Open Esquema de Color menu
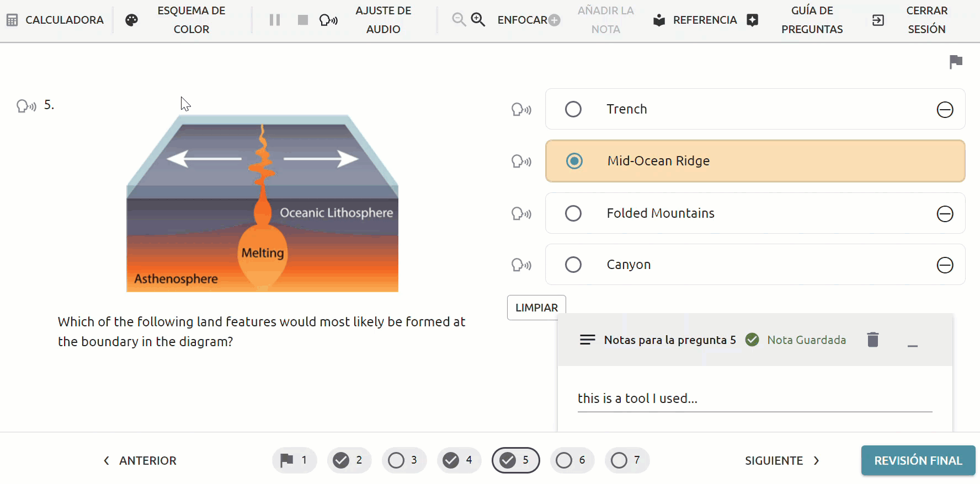Image resolution: width=980 pixels, height=484 pixels. click(191, 20)
